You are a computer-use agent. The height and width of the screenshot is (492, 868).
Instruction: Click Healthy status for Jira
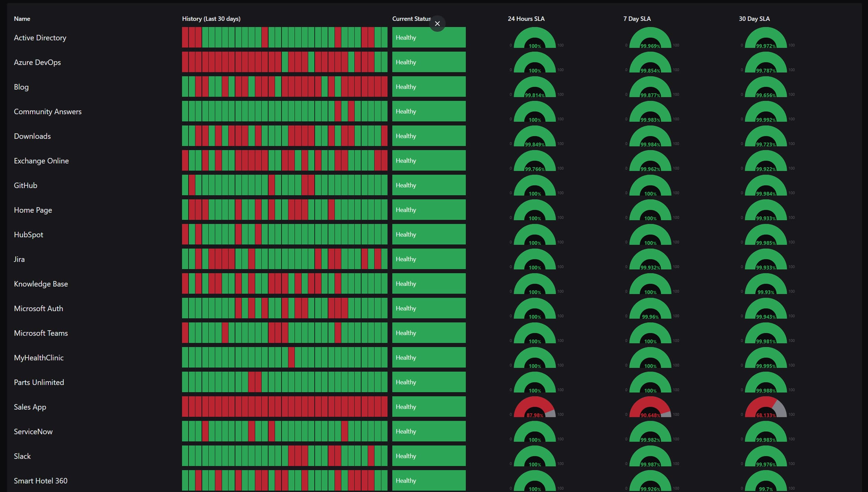(x=429, y=259)
